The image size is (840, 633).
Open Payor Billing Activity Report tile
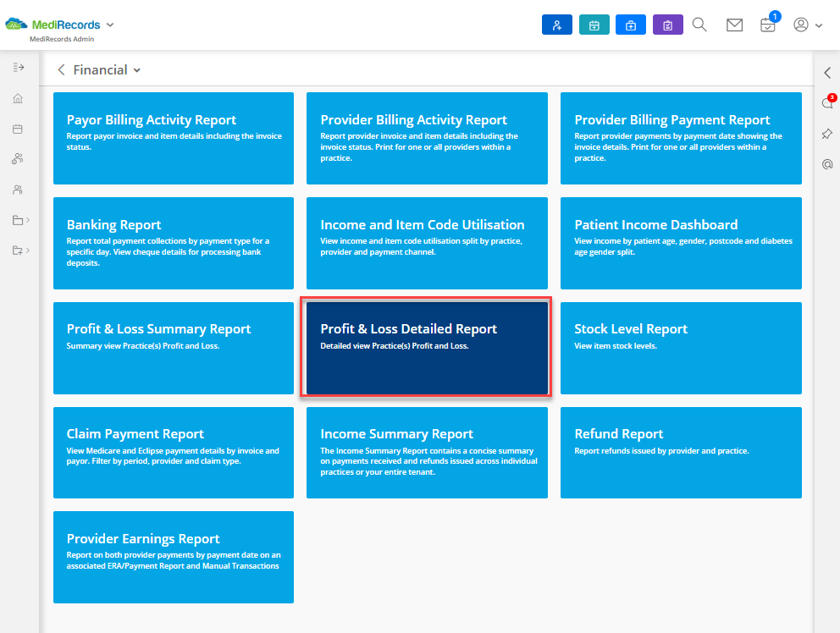pyautogui.click(x=174, y=138)
